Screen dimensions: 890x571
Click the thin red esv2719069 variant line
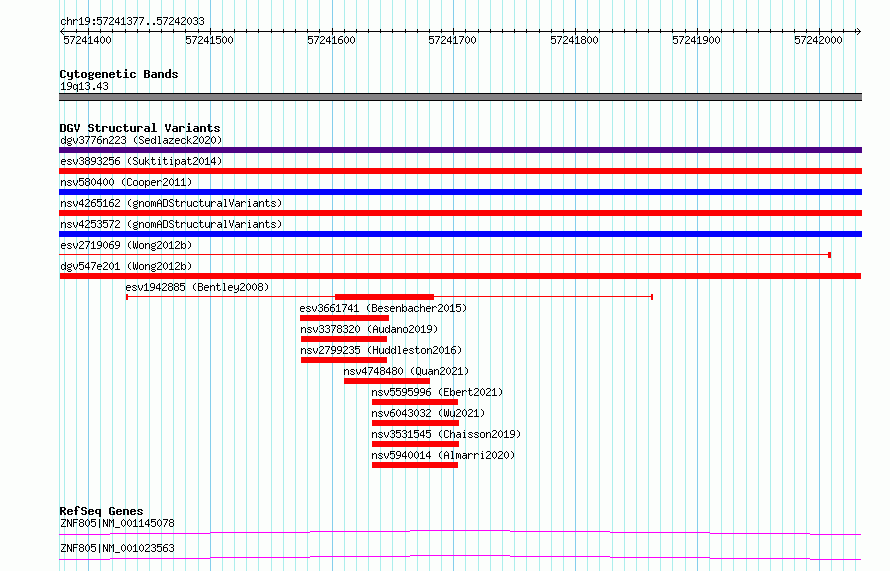pyautogui.click(x=445, y=255)
